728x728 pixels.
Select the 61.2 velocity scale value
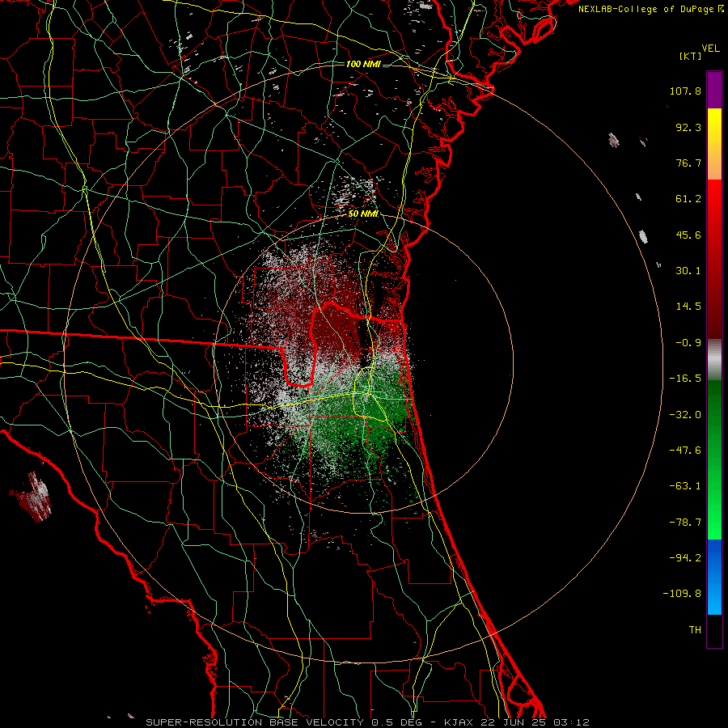688,199
